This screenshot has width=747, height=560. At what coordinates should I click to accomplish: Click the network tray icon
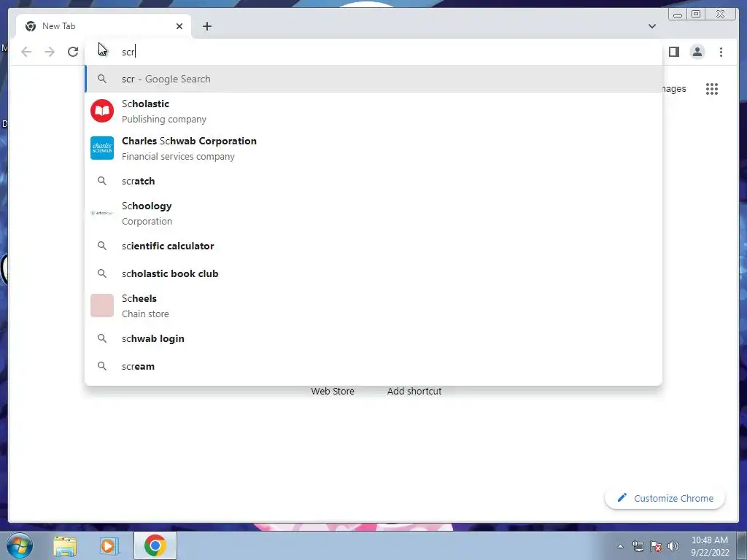[638, 546]
